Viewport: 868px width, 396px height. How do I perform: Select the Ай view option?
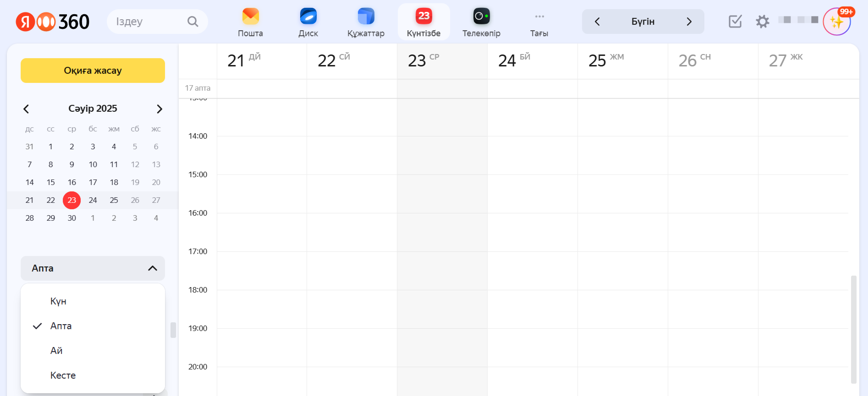pos(56,351)
